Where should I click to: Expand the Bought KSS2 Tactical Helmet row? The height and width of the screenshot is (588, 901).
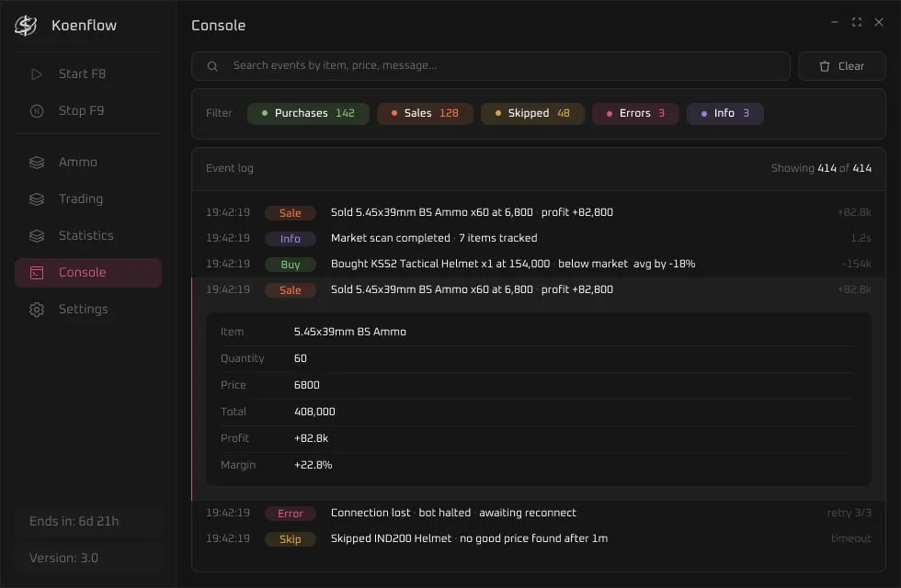(539, 265)
